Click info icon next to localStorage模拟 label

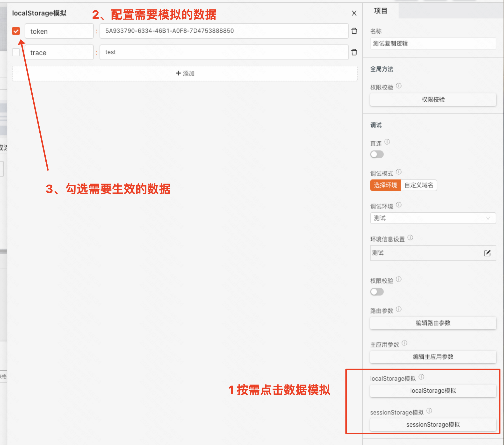pyautogui.click(x=421, y=377)
